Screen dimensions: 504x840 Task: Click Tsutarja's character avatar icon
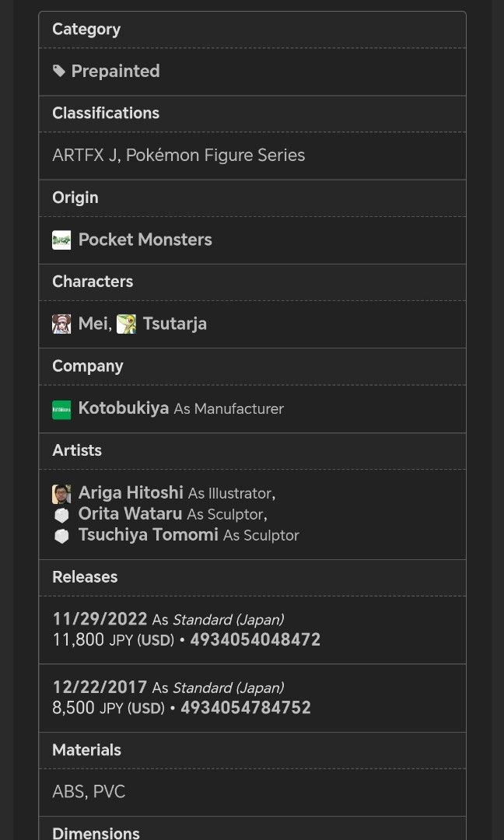tap(126, 324)
